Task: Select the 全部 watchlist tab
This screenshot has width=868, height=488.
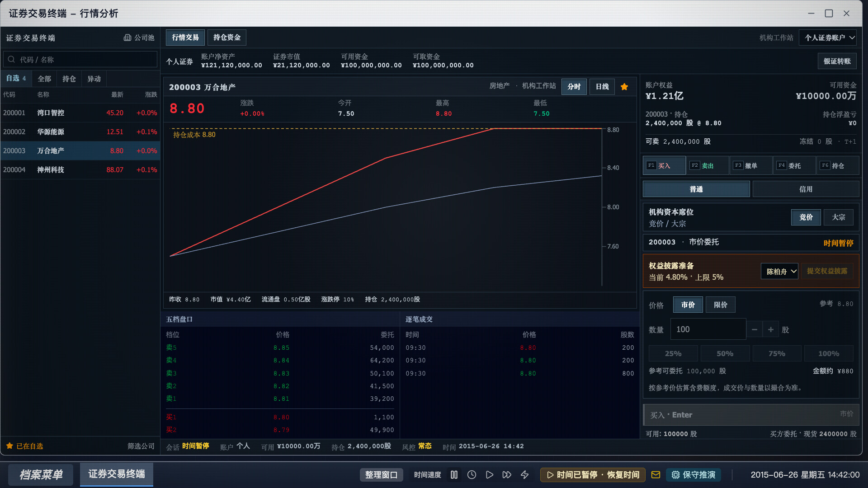Action: pos(44,79)
